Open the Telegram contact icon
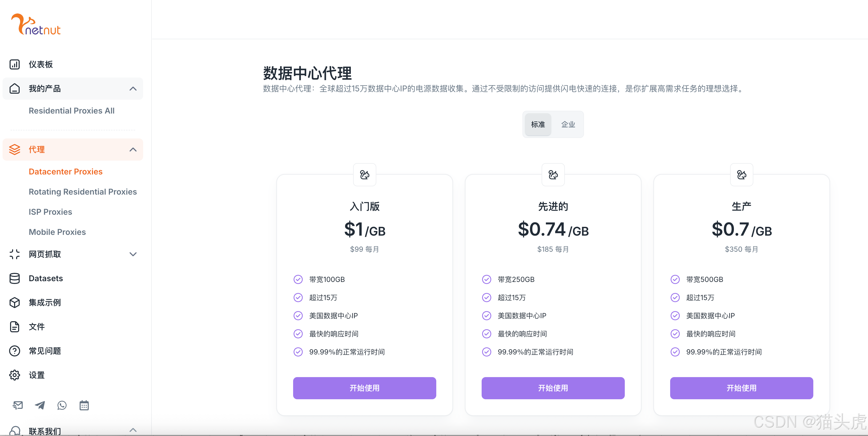Screen dimensions: 868x436 point(40,405)
